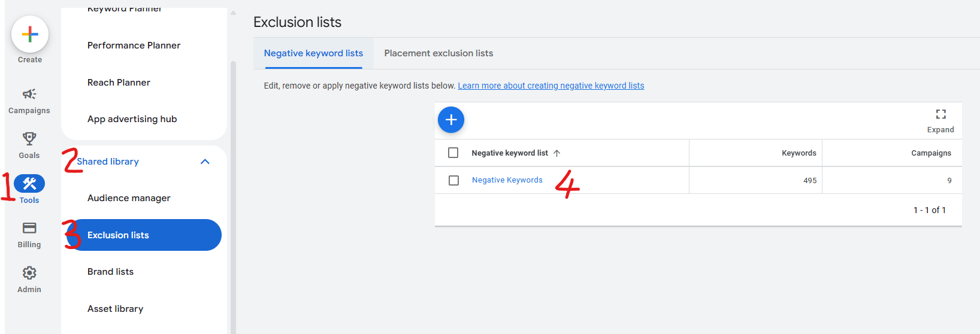The image size is (980, 334).
Task: Open App advertising hub
Action: tap(132, 119)
